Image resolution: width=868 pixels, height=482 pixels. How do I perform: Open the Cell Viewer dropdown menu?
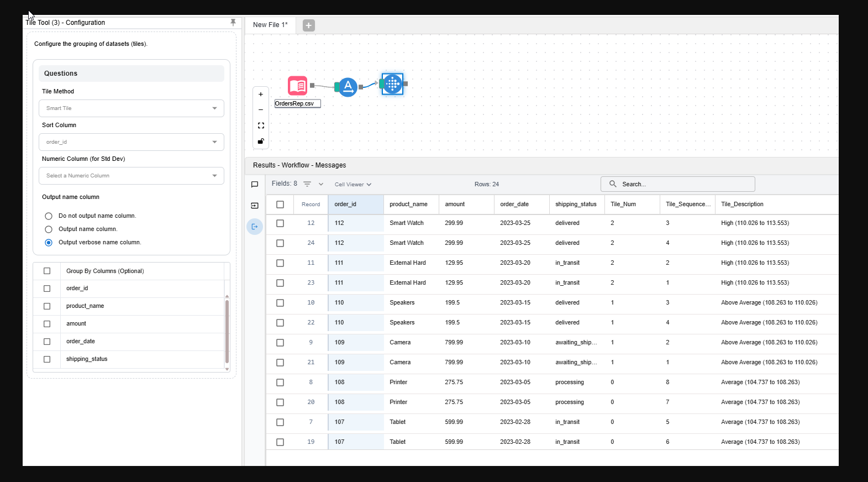pyautogui.click(x=353, y=185)
